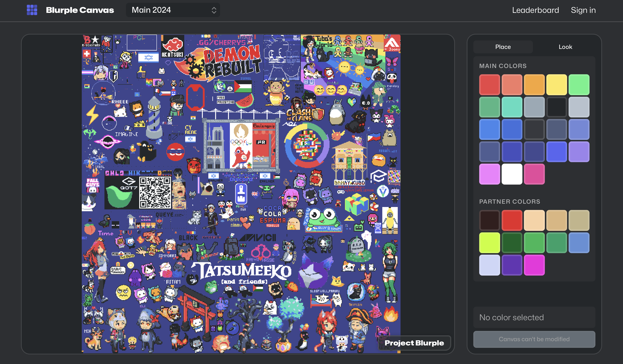Click the QR code on the canvas
This screenshot has height=364, width=623.
click(x=155, y=193)
